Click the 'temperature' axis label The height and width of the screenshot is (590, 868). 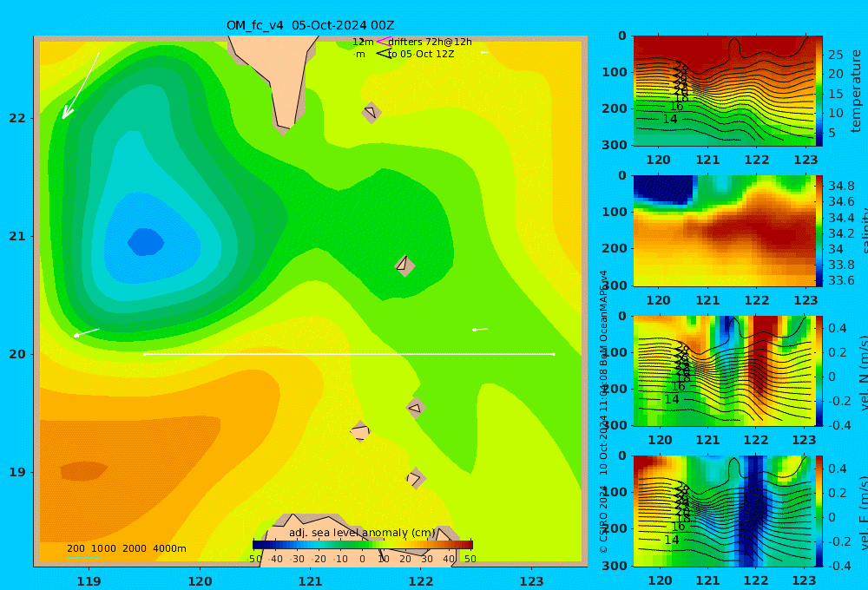pos(856,91)
